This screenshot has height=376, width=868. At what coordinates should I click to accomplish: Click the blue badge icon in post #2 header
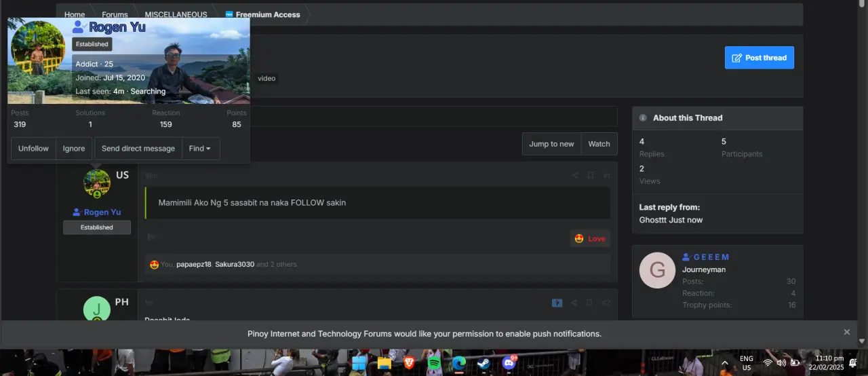557,303
